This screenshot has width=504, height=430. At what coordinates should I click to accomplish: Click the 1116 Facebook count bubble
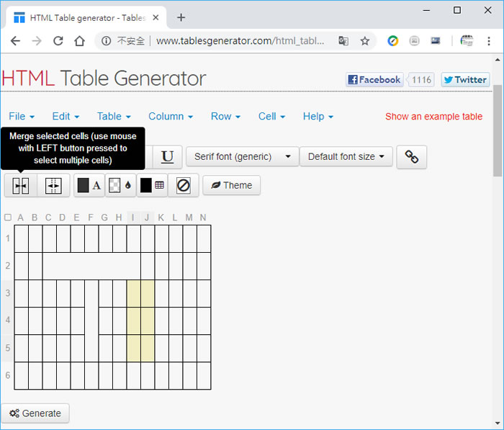point(421,79)
